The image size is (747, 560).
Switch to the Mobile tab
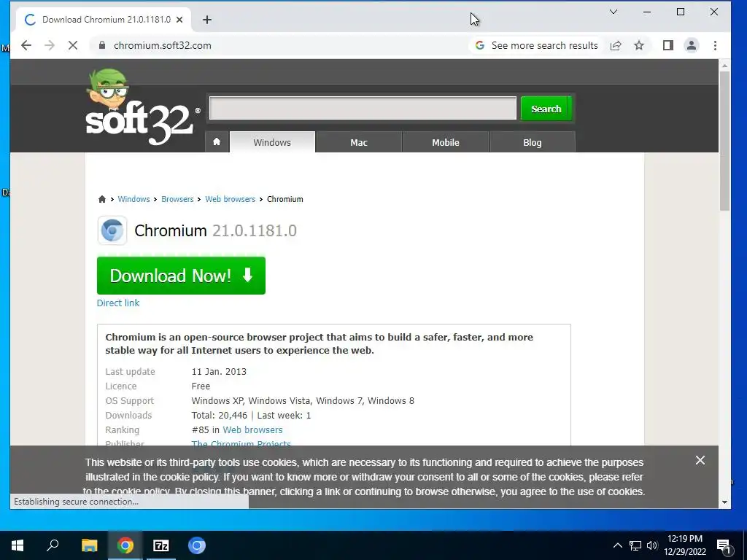click(x=446, y=142)
